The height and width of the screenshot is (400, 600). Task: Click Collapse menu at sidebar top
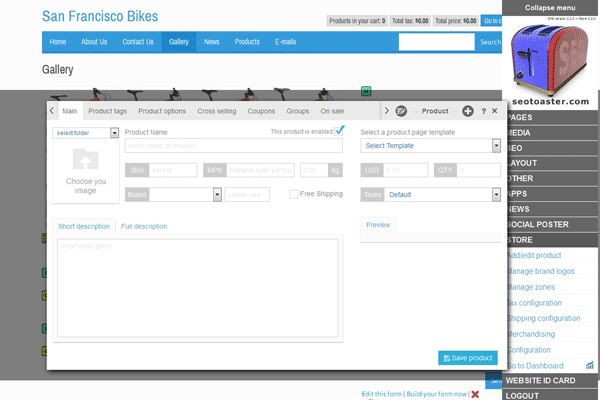(x=549, y=7)
